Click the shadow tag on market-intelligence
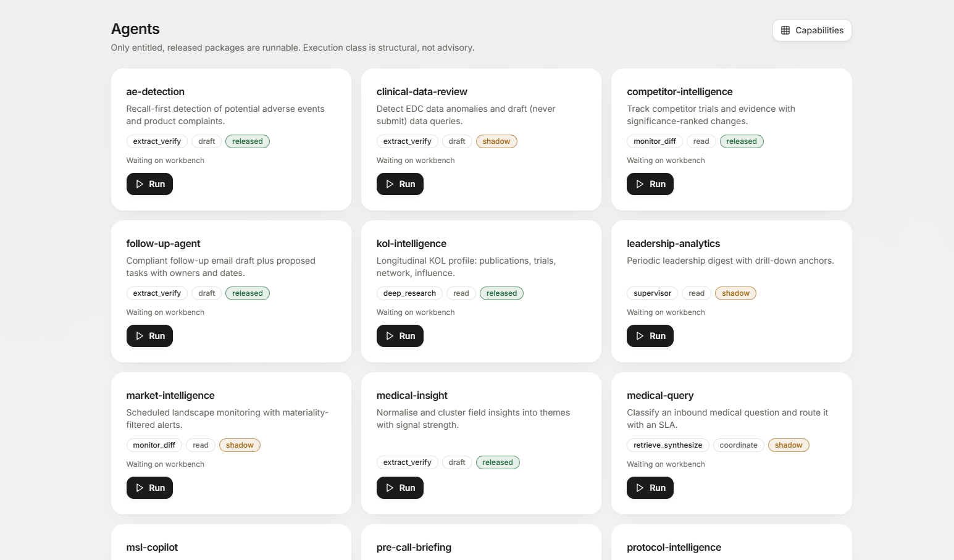This screenshot has height=560, width=954. [x=240, y=445]
